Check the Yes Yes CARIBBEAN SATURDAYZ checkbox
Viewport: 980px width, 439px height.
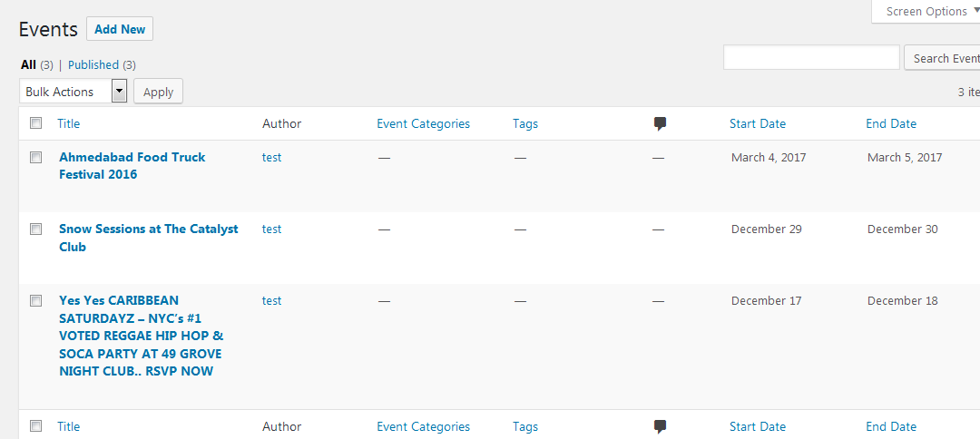[x=36, y=300]
